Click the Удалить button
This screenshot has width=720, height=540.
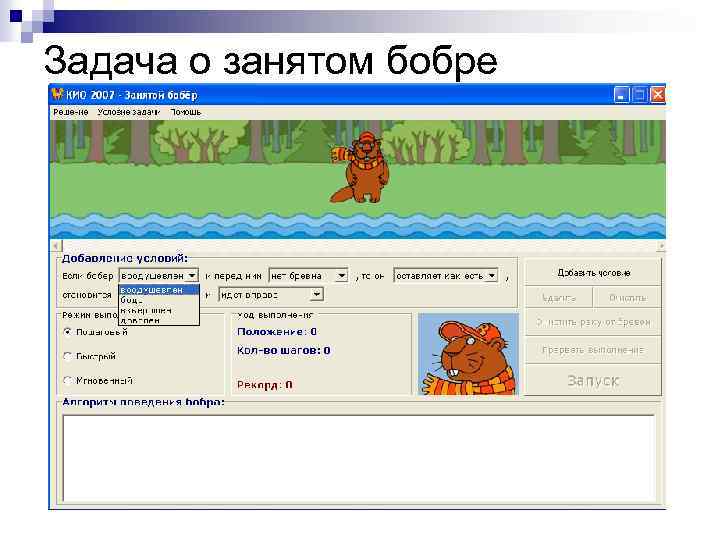point(559,298)
